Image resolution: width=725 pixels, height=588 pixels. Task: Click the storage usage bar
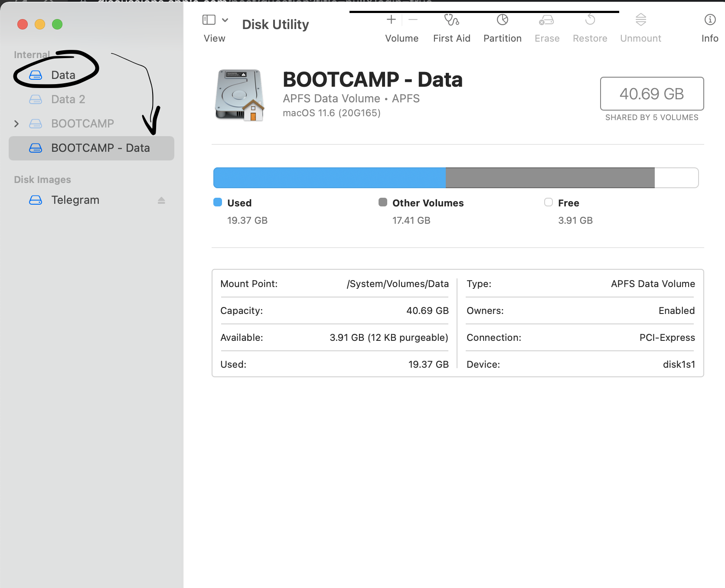point(455,177)
